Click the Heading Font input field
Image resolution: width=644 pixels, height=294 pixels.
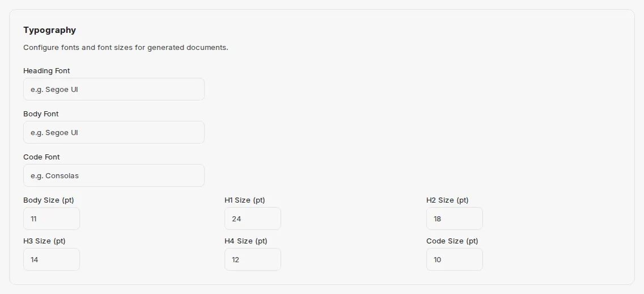click(114, 89)
